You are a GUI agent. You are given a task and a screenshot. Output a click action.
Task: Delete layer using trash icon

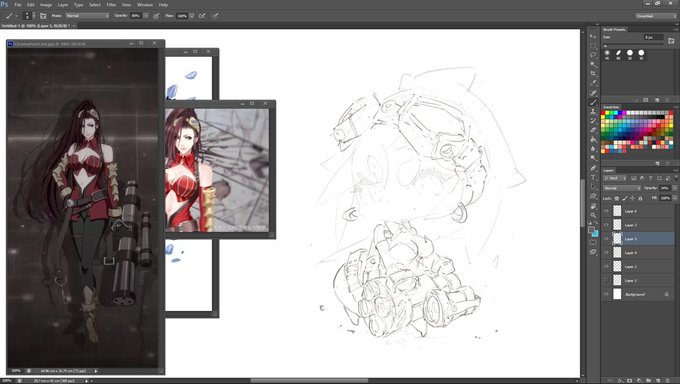pyautogui.click(x=668, y=381)
